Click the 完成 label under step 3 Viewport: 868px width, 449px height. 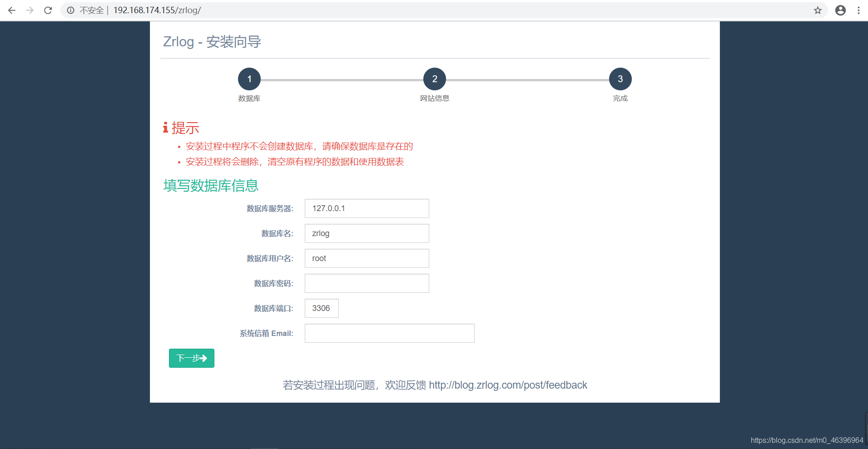(x=620, y=99)
